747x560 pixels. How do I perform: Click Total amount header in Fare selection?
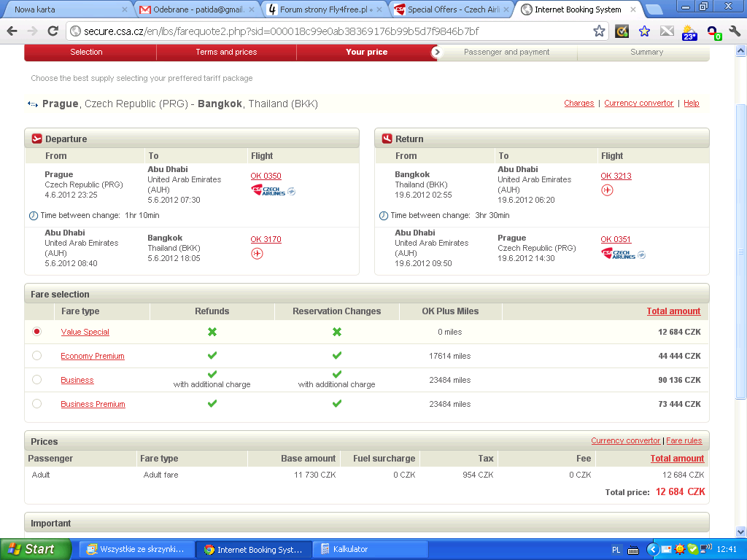click(x=673, y=311)
